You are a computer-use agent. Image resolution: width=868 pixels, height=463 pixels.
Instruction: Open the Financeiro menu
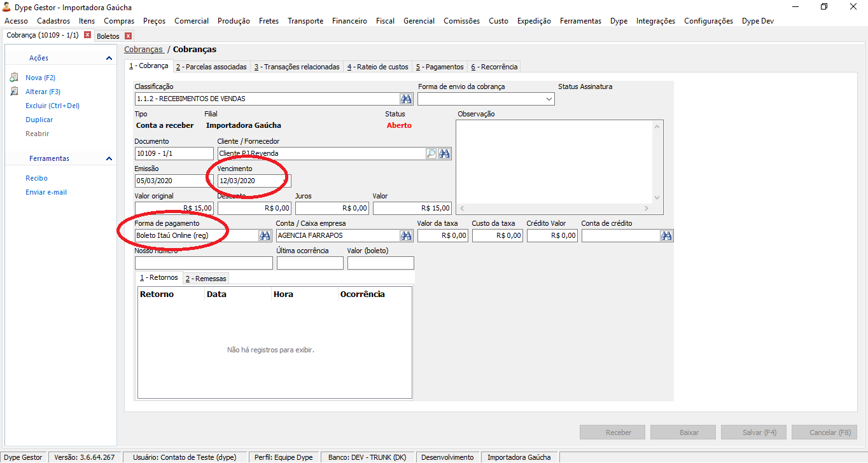coord(349,21)
